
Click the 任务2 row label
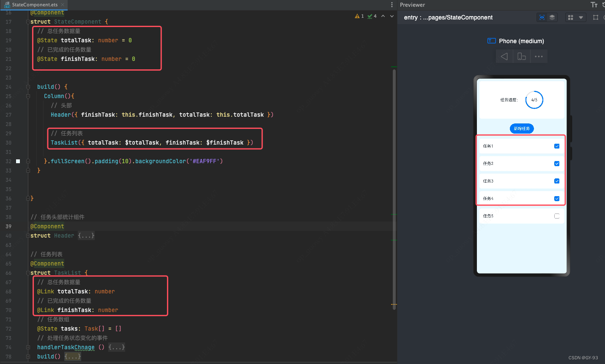click(488, 164)
